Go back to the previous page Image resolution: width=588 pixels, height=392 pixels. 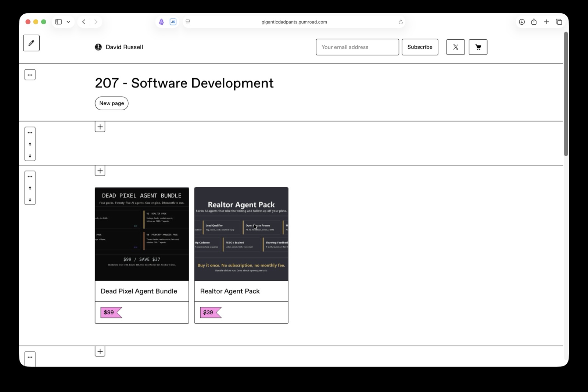(84, 22)
